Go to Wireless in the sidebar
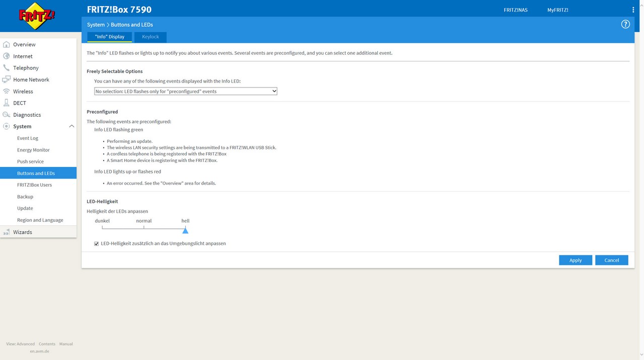The height and width of the screenshot is (360, 644). [23, 92]
